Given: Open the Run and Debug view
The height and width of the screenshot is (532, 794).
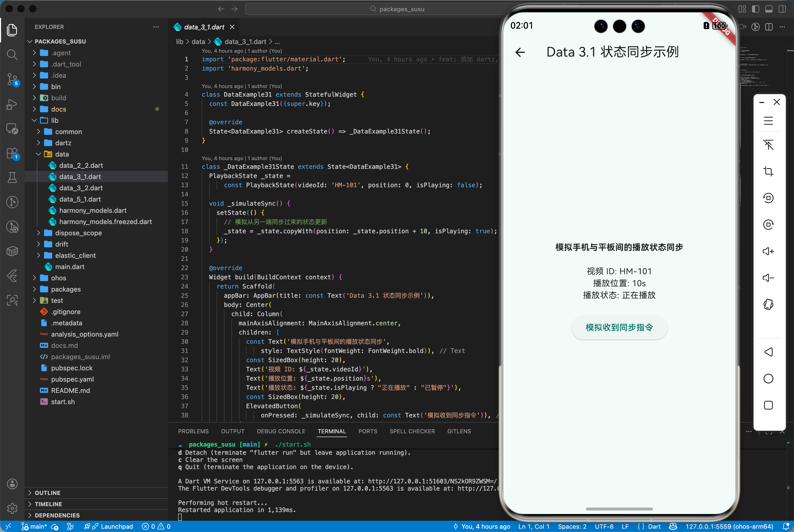Looking at the screenshot, I should (12, 105).
